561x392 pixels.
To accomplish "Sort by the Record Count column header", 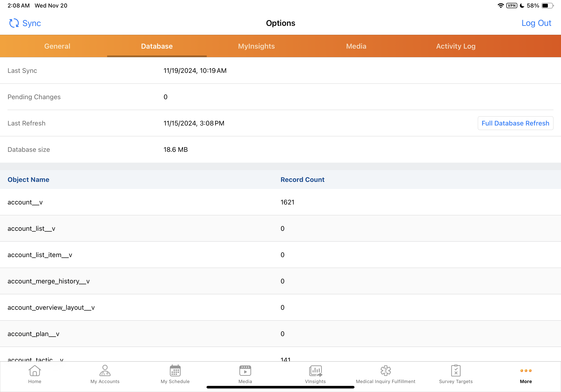I will tap(302, 180).
